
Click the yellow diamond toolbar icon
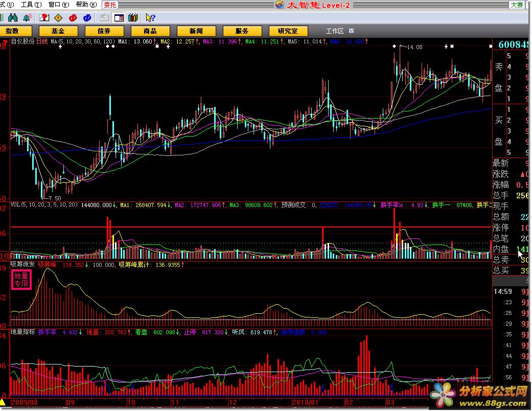click(59, 18)
